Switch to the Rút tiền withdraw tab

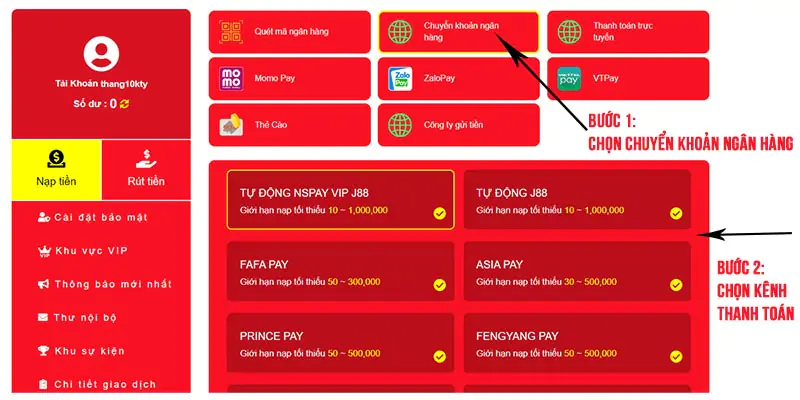tap(146, 170)
